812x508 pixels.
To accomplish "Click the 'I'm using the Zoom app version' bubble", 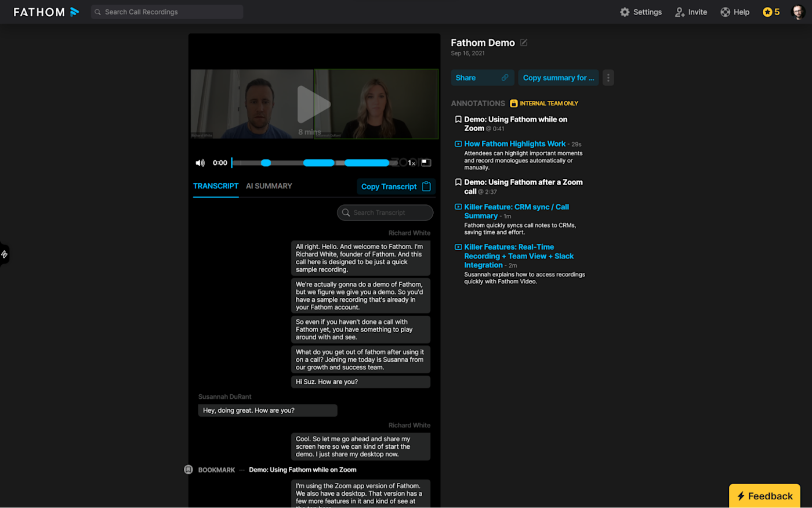I will (x=361, y=493).
